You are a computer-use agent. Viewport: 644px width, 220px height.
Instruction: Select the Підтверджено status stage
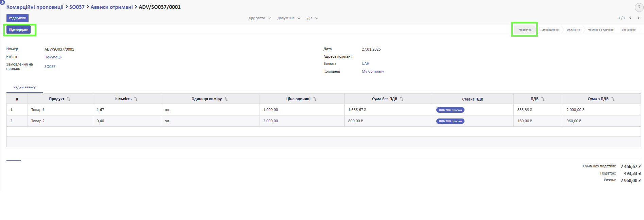549,30
